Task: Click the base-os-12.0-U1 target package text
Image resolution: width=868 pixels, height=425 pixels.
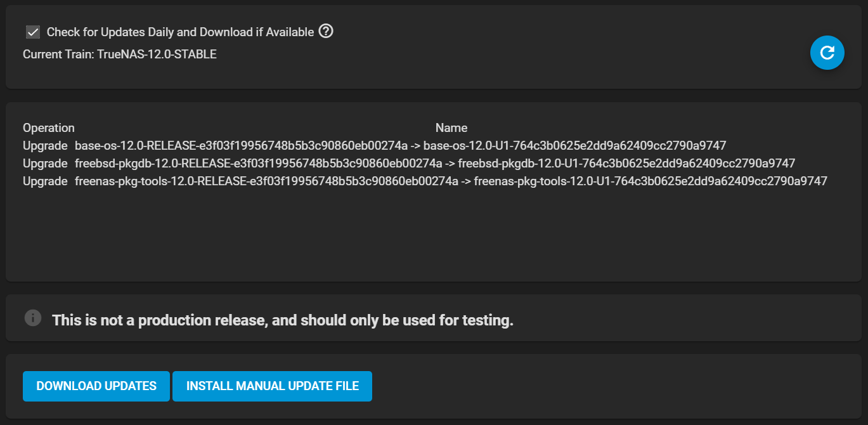Action: point(574,146)
